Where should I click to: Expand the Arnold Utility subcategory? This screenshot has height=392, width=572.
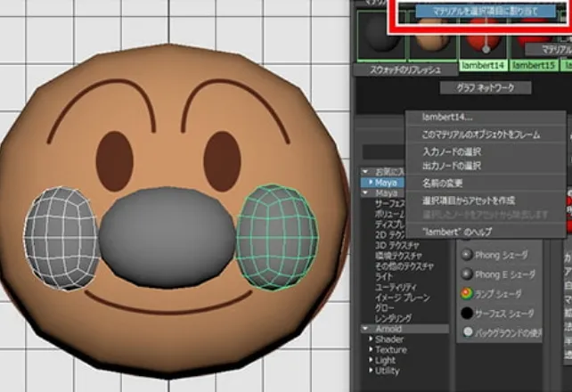(x=371, y=371)
